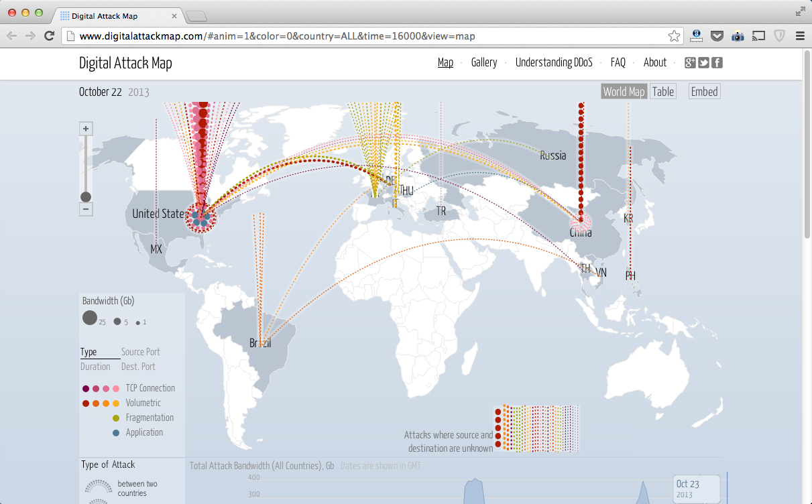Click the Twitter share icon
Viewport: 812px width, 504px height.
pyautogui.click(x=703, y=63)
